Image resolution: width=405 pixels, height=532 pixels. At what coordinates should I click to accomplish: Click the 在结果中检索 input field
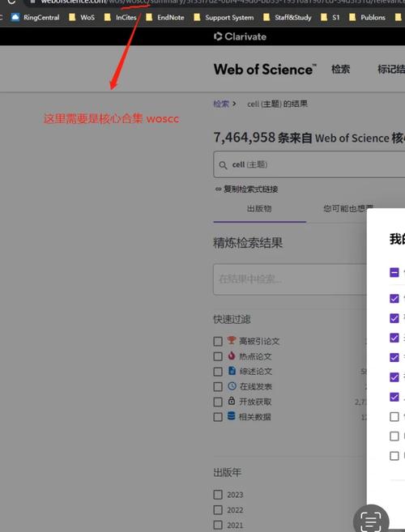point(290,279)
